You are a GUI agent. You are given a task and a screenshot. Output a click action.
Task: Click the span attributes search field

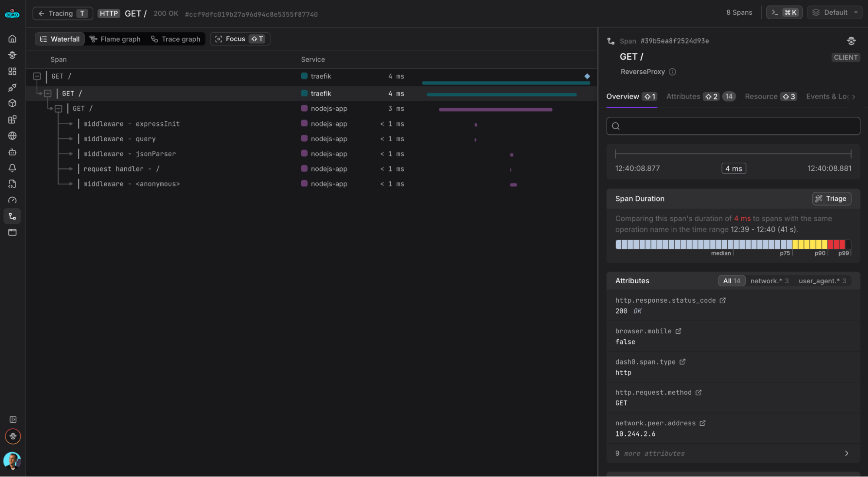(733, 126)
